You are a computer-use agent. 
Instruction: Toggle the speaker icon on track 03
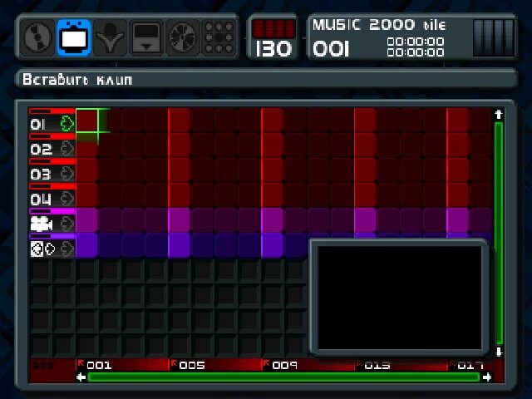67,174
